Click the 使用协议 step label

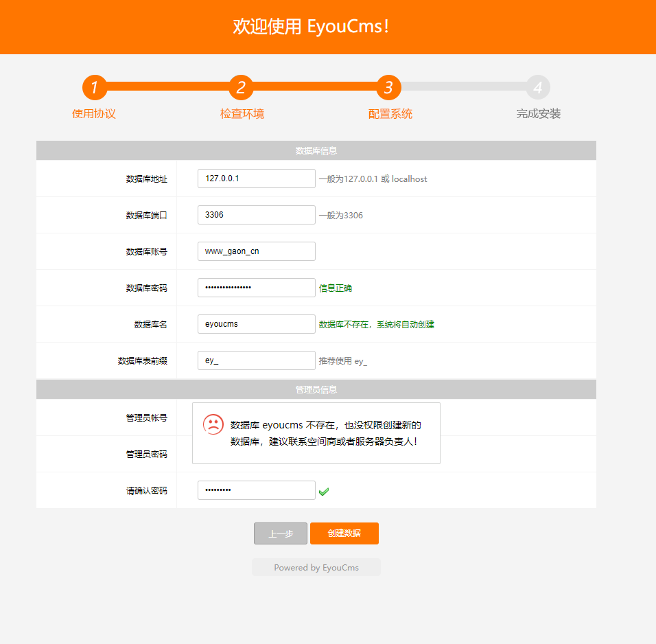pos(94,114)
